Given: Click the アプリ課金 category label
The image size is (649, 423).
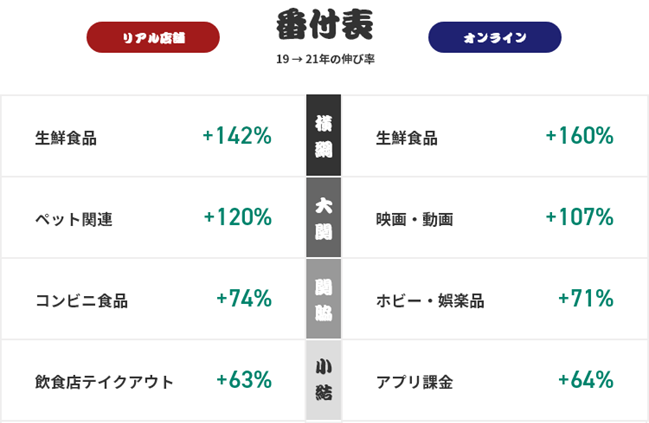Looking at the screenshot, I should tap(414, 382).
